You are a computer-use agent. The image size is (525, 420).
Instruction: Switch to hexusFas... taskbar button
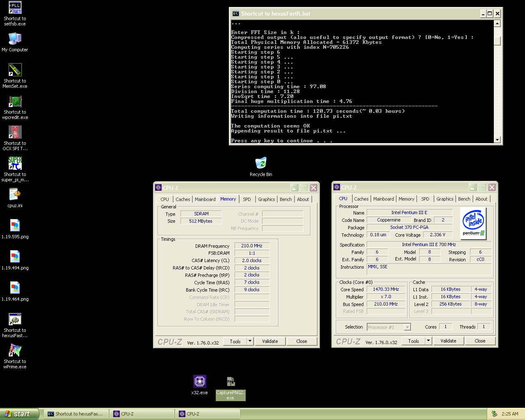pyautogui.click(x=76, y=414)
